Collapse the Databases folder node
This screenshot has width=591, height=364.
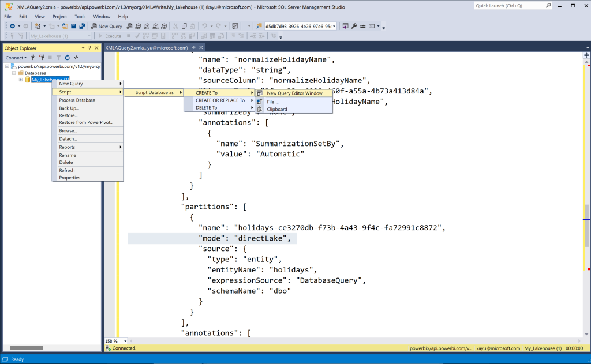click(x=14, y=73)
